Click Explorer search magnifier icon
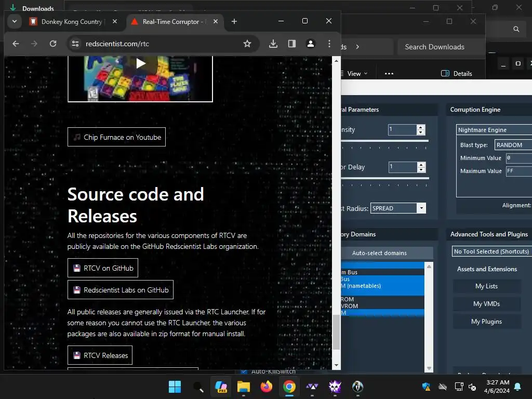This screenshot has height=399, width=532. (516, 29)
